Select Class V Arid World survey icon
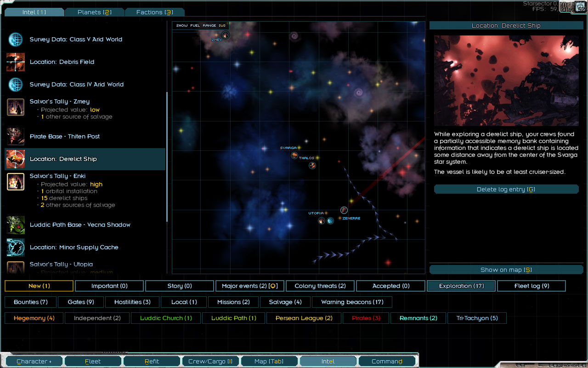Viewport: 588px width, 368px height. (16, 40)
